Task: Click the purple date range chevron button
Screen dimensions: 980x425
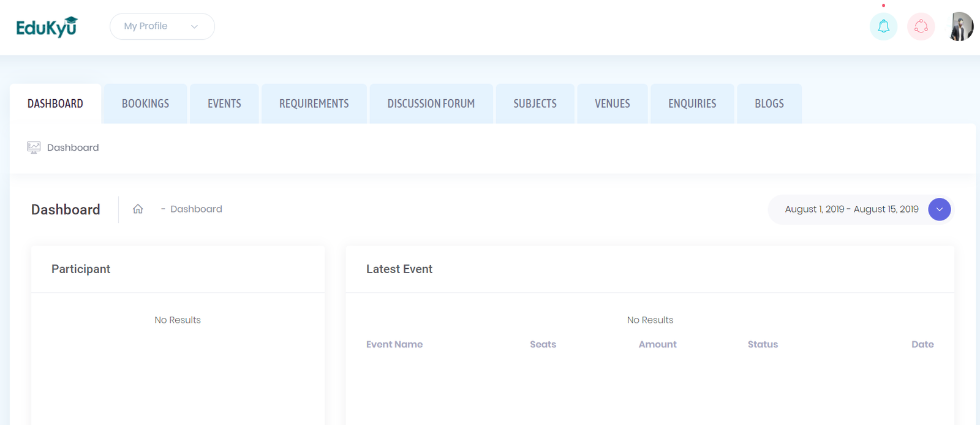Action: point(939,209)
